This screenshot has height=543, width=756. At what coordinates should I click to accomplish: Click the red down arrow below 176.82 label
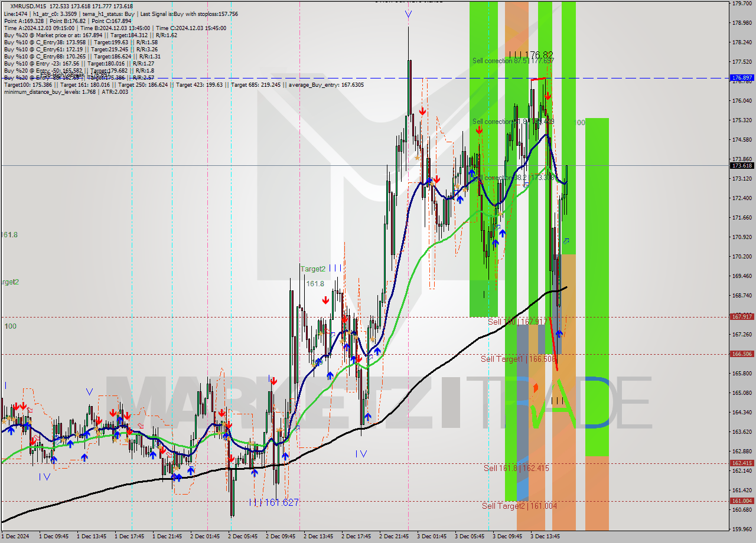coord(548,95)
